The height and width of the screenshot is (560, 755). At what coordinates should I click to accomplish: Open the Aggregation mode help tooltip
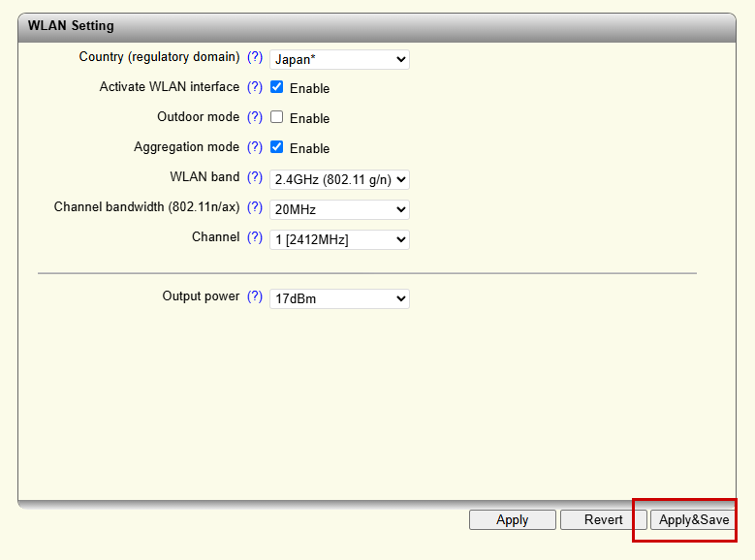click(255, 147)
